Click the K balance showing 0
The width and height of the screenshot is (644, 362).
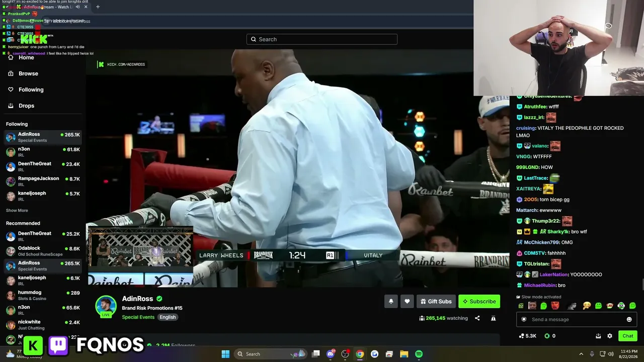click(x=550, y=336)
